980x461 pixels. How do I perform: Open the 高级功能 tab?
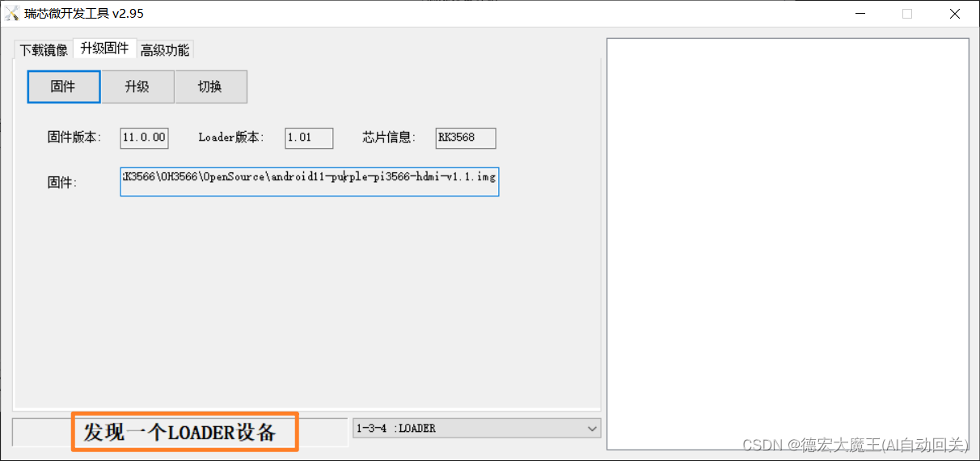tap(165, 50)
